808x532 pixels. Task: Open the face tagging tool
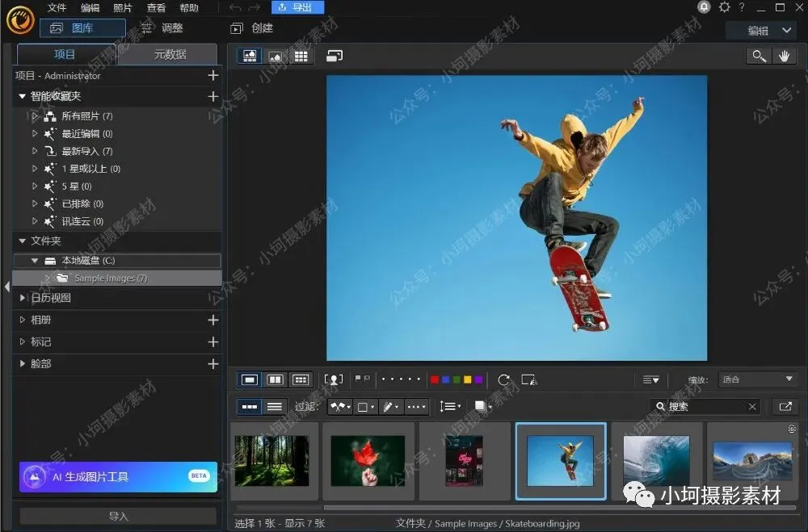(333, 379)
